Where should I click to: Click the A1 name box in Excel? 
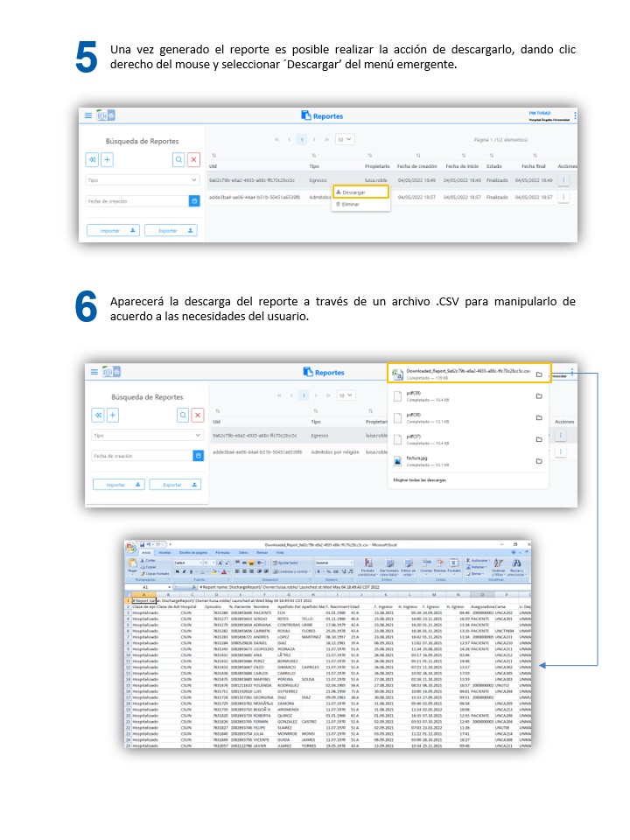145,587
